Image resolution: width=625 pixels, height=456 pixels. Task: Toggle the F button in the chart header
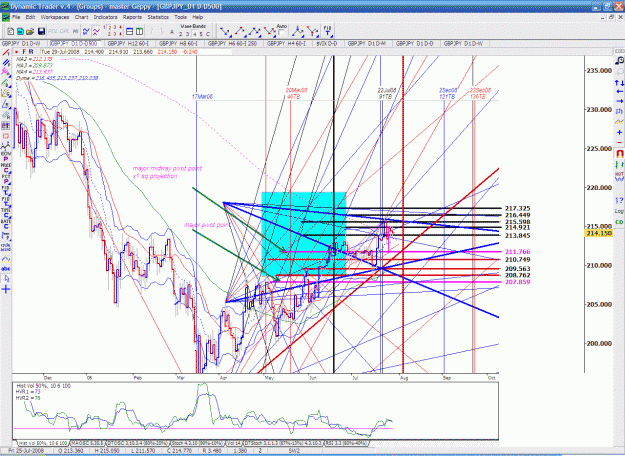pos(24,52)
